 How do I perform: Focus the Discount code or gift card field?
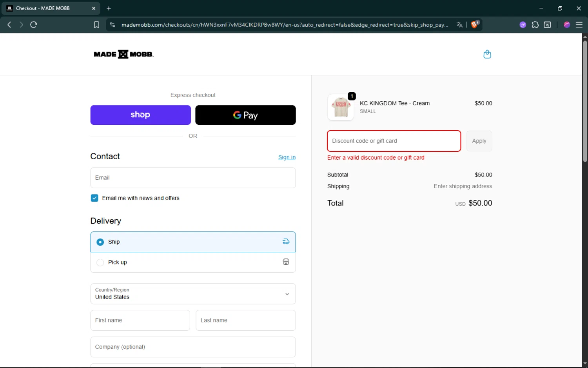tap(394, 141)
